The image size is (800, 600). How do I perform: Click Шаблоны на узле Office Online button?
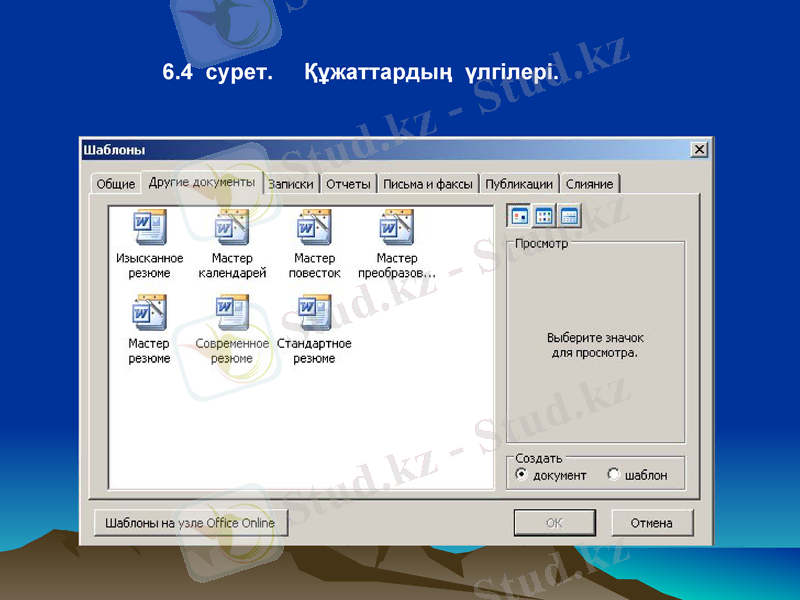click(x=189, y=523)
